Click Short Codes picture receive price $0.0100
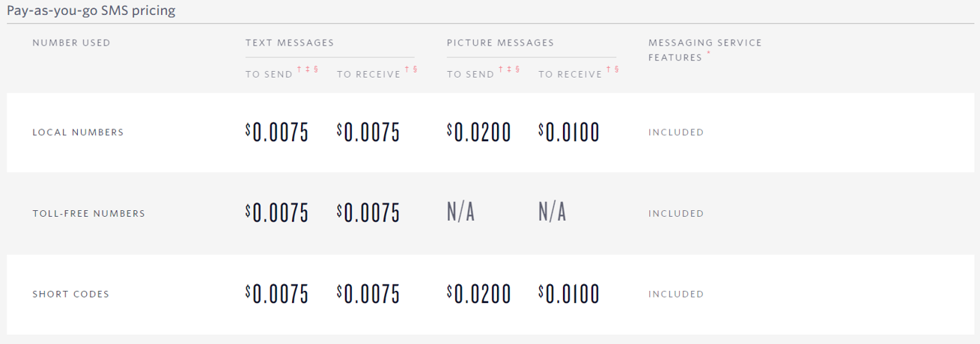The height and width of the screenshot is (344, 980). click(x=569, y=295)
